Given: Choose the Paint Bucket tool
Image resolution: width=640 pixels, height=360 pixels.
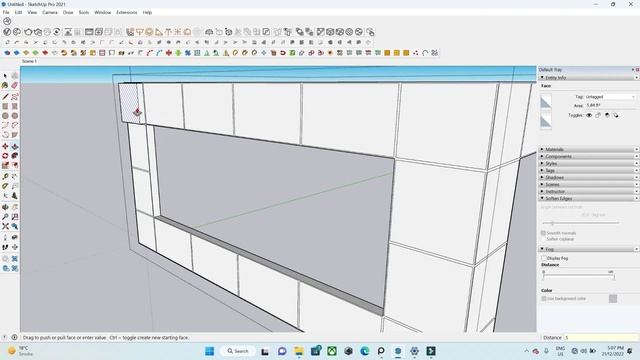Looking at the screenshot, I should point(5,86).
